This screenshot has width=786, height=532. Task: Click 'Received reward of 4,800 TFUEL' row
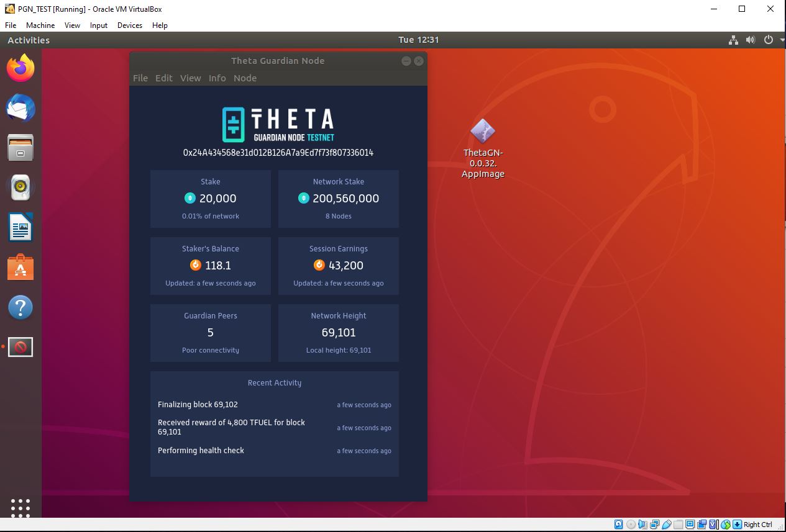click(x=275, y=427)
